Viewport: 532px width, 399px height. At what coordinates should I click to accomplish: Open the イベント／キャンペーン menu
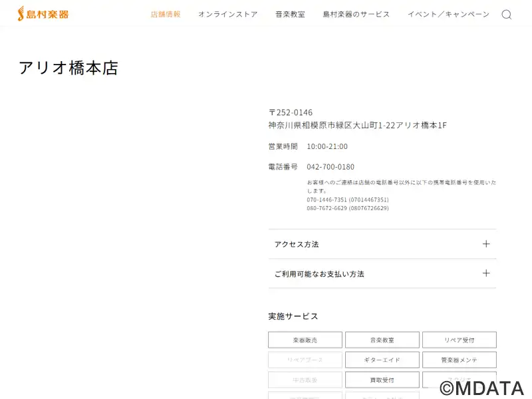tap(448, 14)
